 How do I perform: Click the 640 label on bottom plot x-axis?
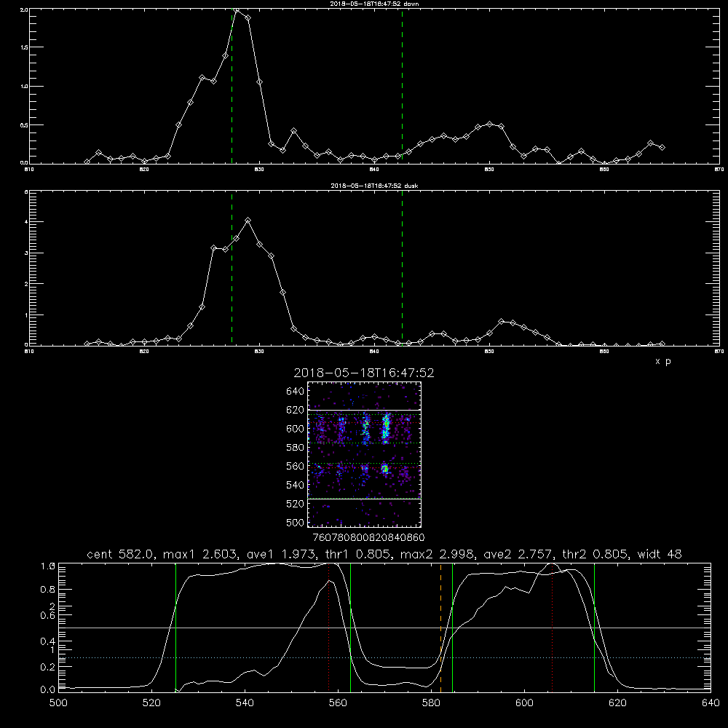(x=711, y=703)
